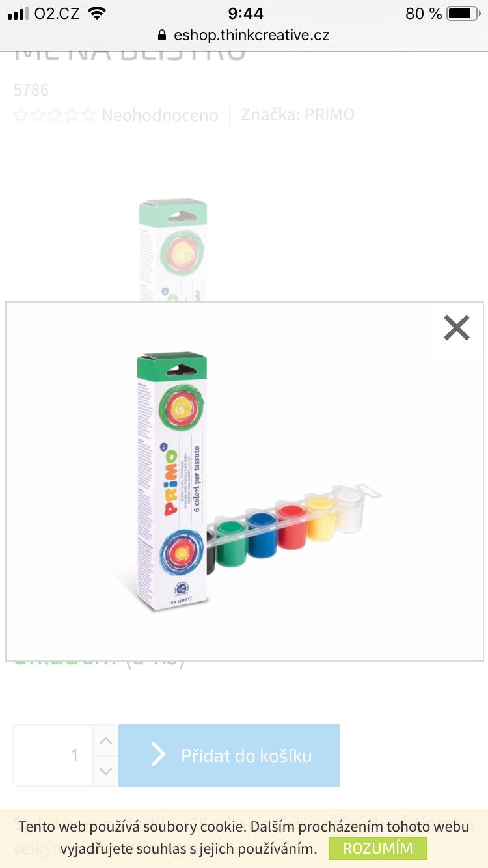This screenshot has height=868, width=488.
Task: Tap the lock icon in address bar
Action: tap(163, 35)
